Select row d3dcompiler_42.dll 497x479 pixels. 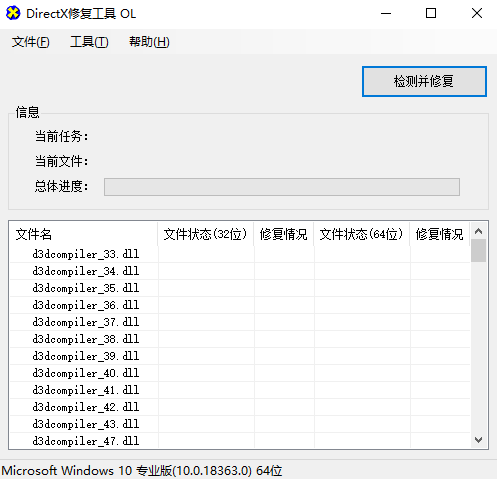point(240,407)
